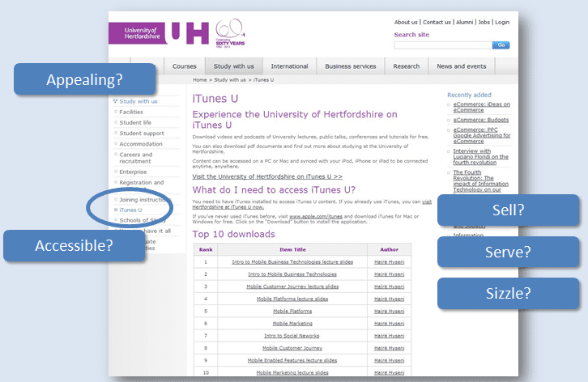Click into the Search site text box
Viewport: 588px width, 382px height.
point(441,45)
